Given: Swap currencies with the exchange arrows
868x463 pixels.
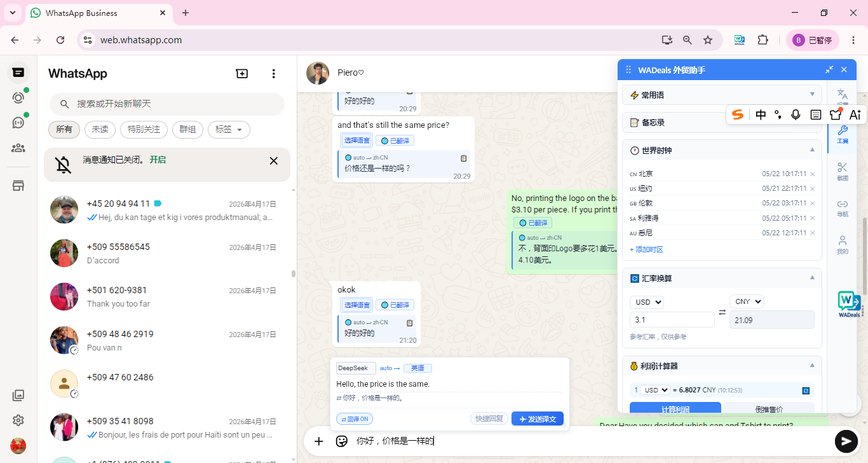Looking at the screenshot, I should [722, 312].
